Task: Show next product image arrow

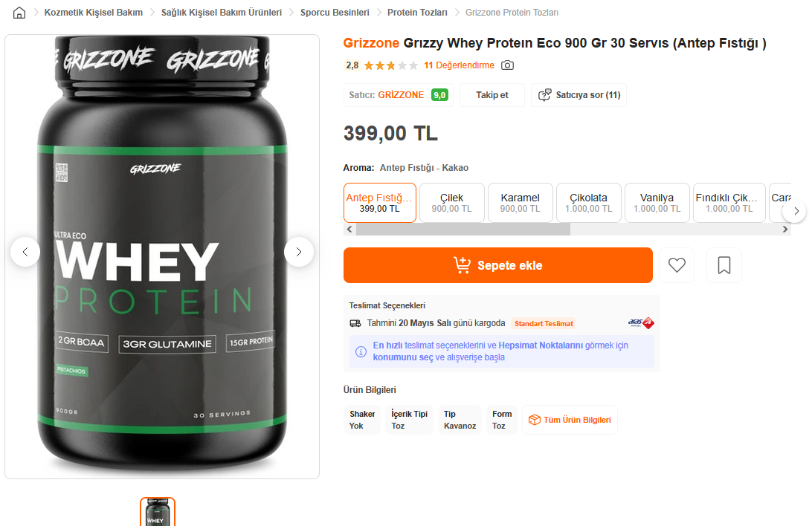Action: [299, 252]
